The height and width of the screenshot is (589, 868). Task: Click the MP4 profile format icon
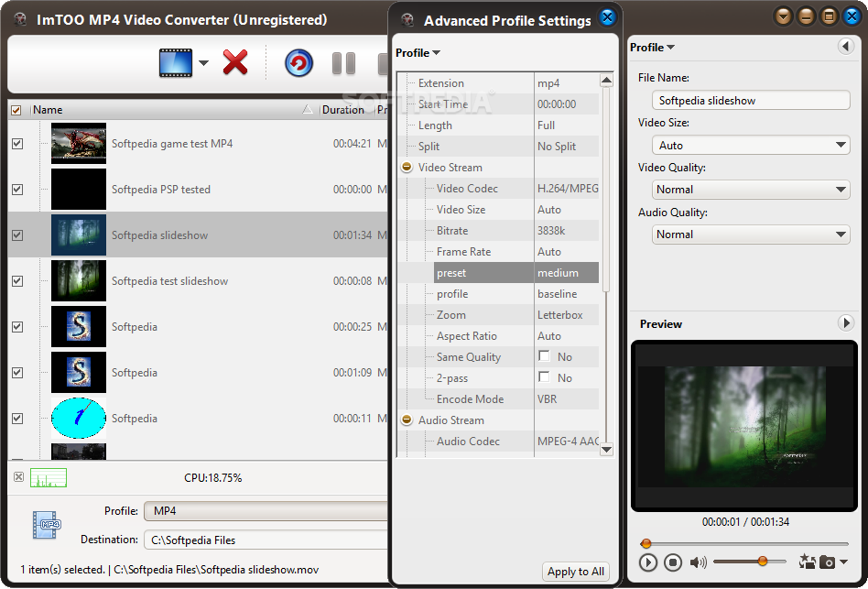47,525
